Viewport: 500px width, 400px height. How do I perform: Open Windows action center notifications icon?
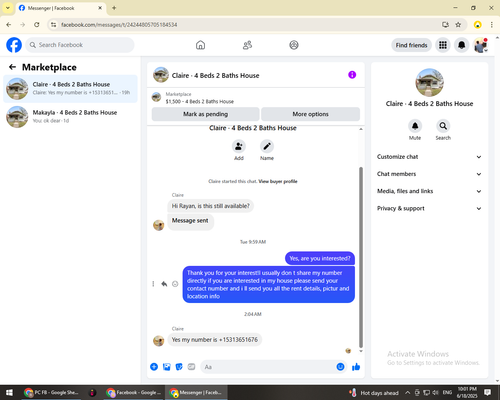pyautogui.click(x=487, y=393)
